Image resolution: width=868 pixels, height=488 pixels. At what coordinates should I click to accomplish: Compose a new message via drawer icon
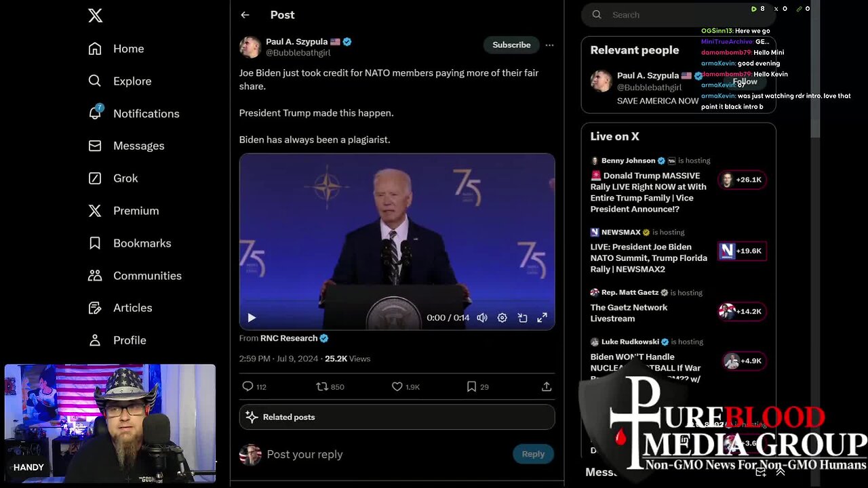click(760, 472)
